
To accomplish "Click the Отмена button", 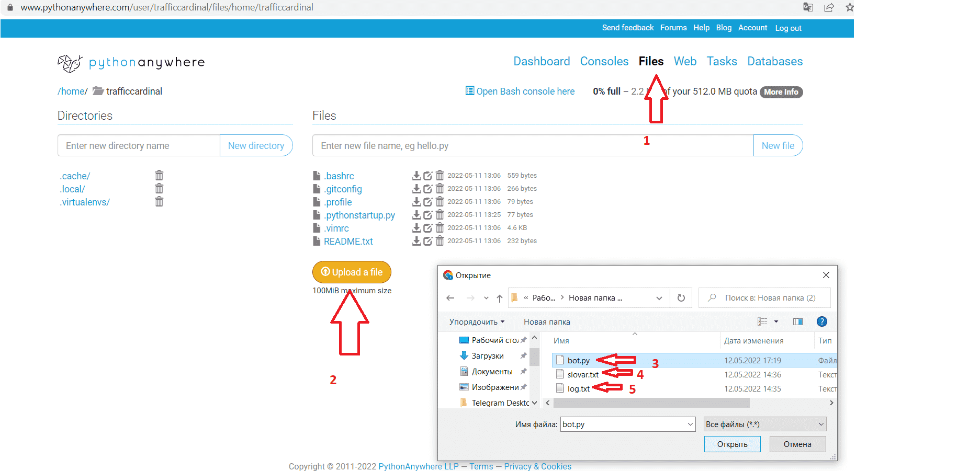I will (797, 444).
